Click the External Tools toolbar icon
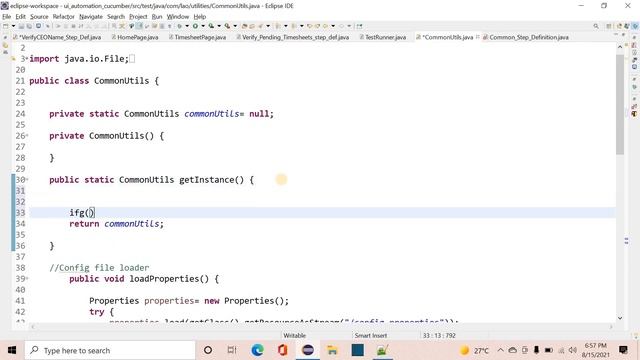 click(227, 26)
